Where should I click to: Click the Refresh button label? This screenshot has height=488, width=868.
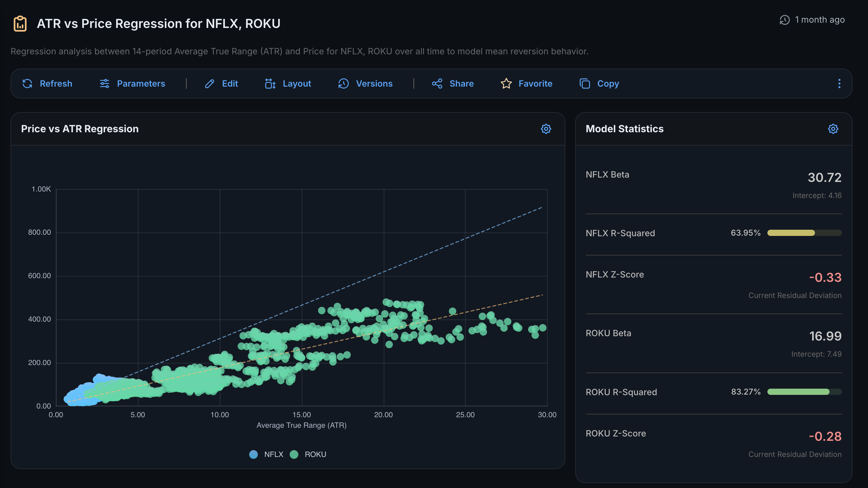pos(56,83)
